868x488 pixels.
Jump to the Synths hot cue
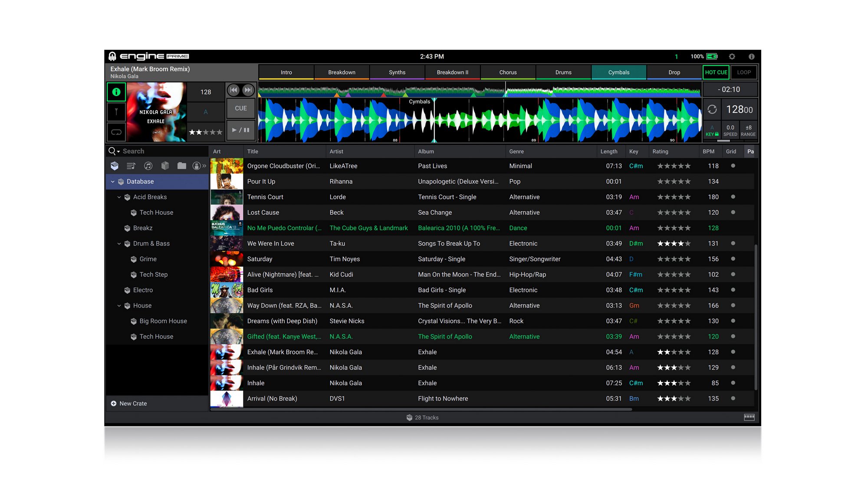(x=397, y=72)
